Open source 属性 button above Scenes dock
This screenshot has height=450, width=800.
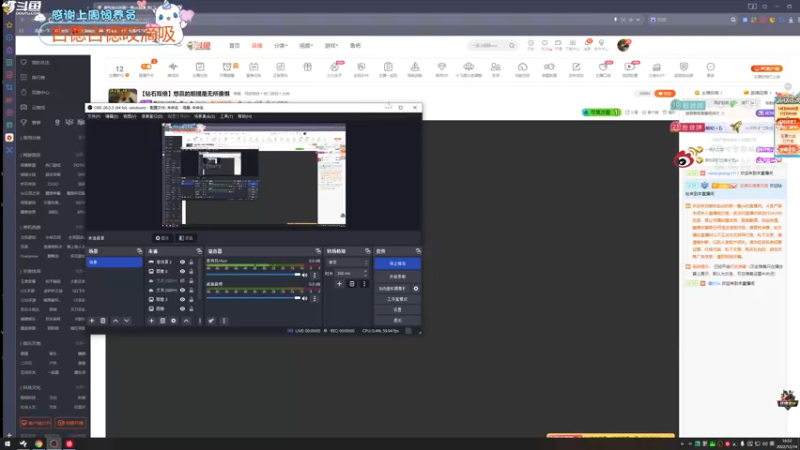[162, 238]
